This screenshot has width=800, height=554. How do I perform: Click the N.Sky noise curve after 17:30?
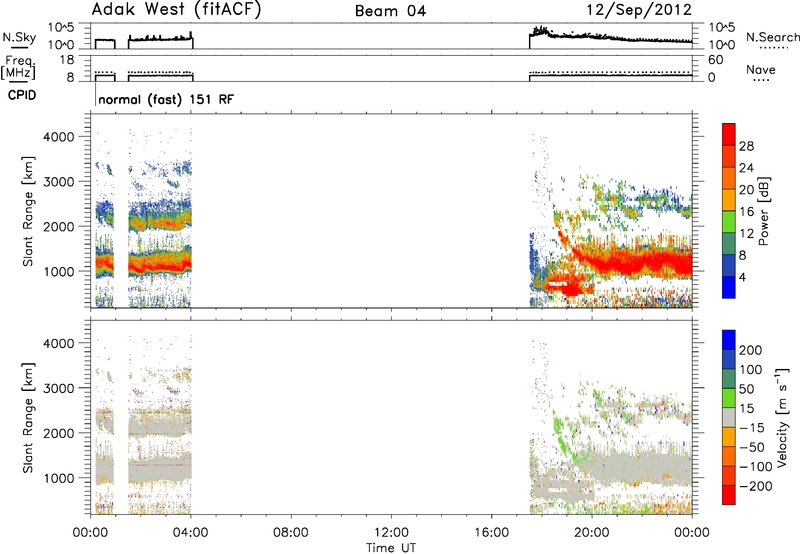coord(610,37)
